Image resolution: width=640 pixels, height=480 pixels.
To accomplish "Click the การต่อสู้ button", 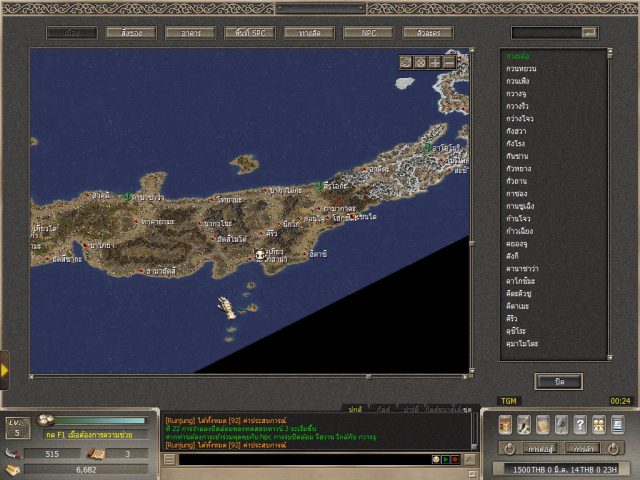I will 541,448.
